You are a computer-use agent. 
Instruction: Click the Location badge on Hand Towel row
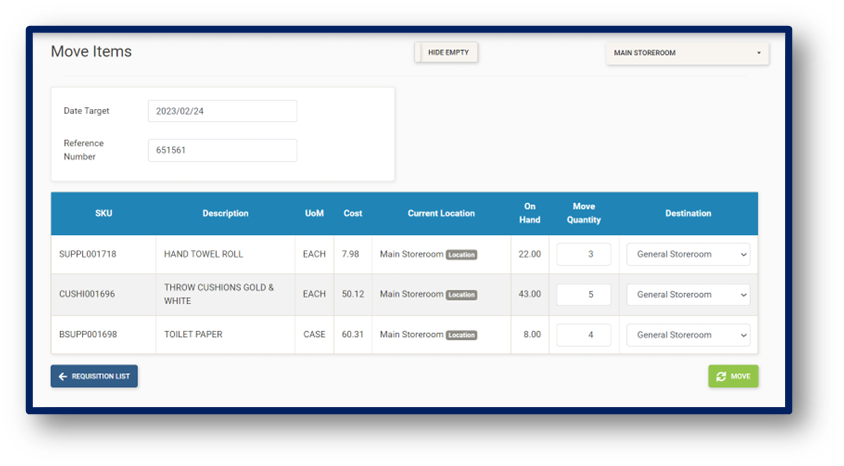click(461, 255)
